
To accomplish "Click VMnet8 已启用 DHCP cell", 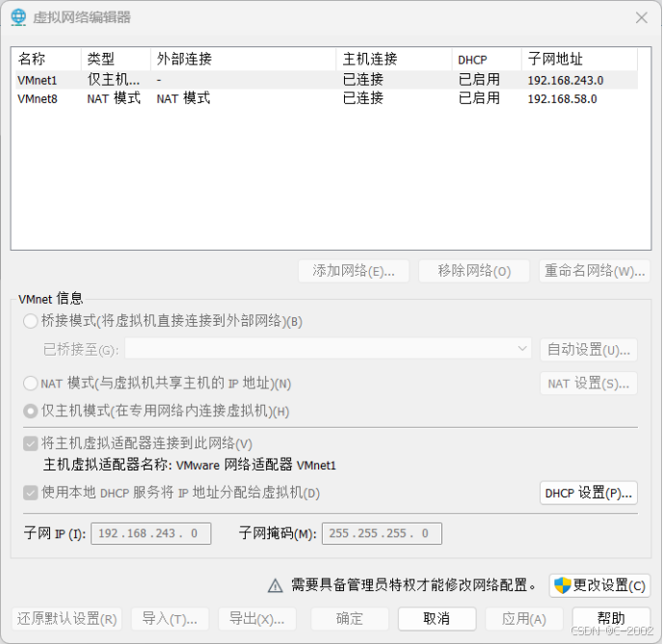I will [479, 98].
